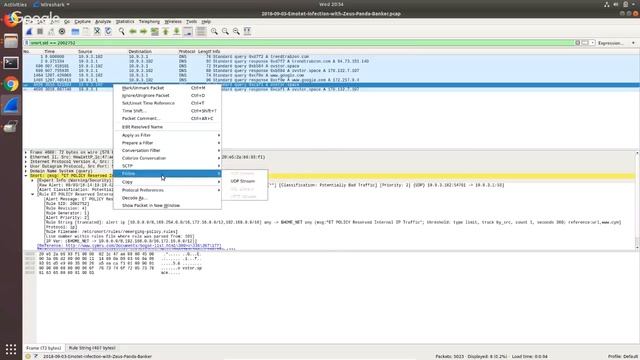Go back with the left green arrow
The height and width of the screenshot is (360, 640).
pyautogui.click(x=133, y=31)
